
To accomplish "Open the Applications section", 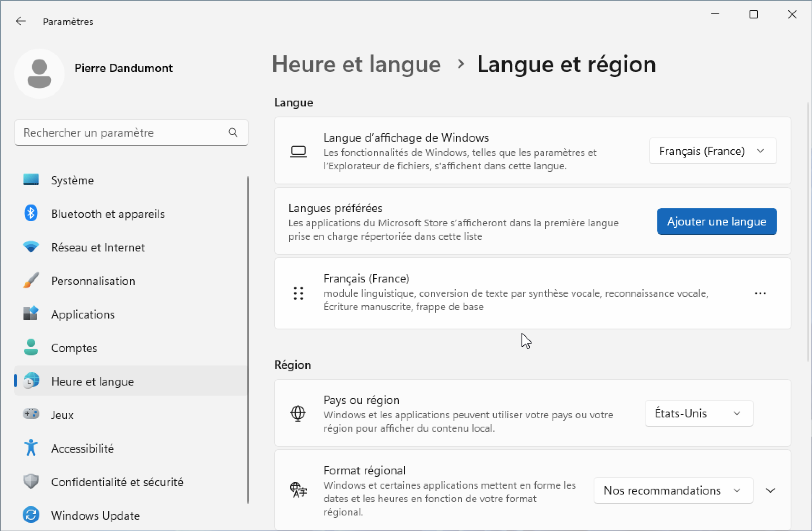I will (x=131, y=314).
